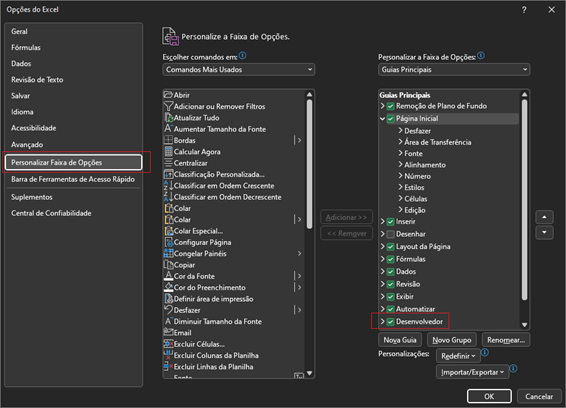Click info icon beside Personalizar a Faixa de Opções label
Viewport: 566px width, 408px height.
pyautogui.click(x=481, y=56)
